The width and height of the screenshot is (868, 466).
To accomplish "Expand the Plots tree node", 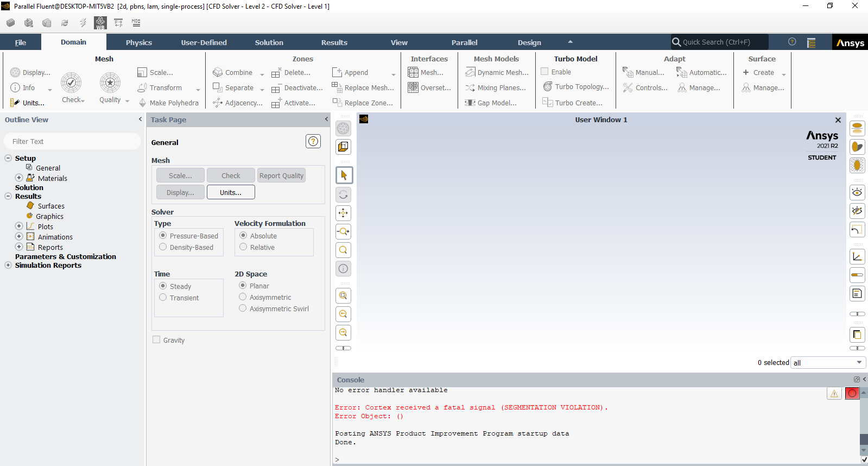I will click(x=19, y=226).
